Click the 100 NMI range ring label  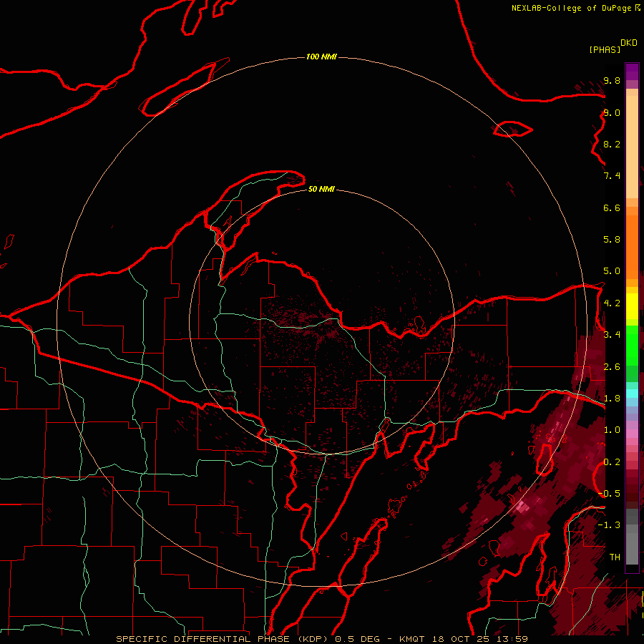(321, 57)
